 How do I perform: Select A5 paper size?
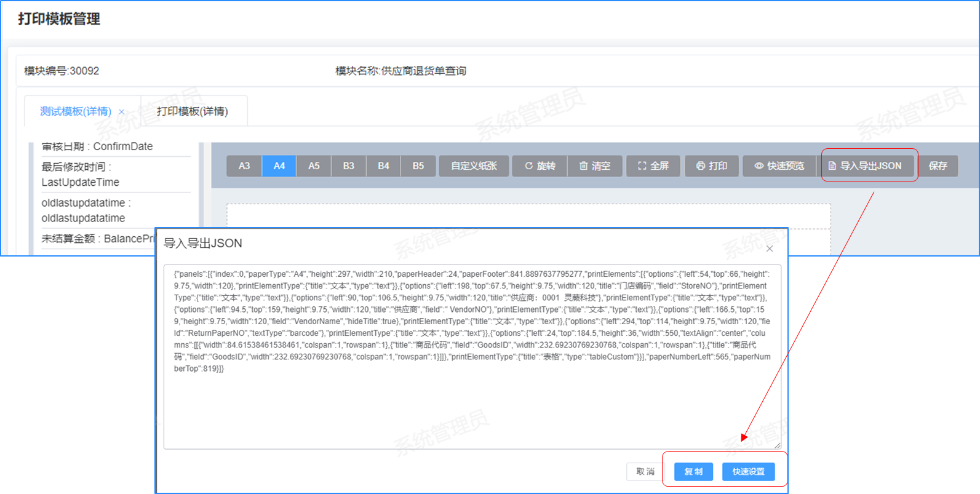coord(314,166)
